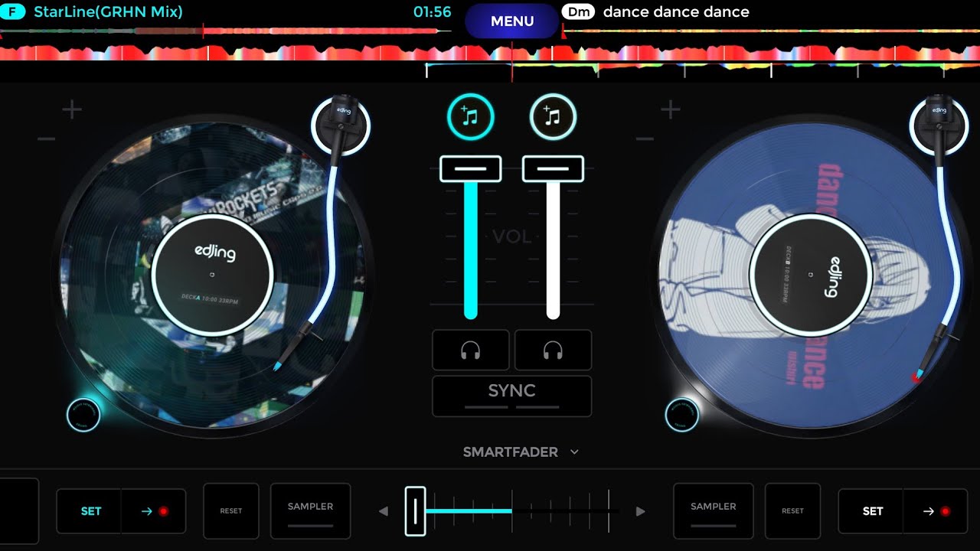
Task: Nudge crossfader with the left arrow
Action: coord(384,511)
